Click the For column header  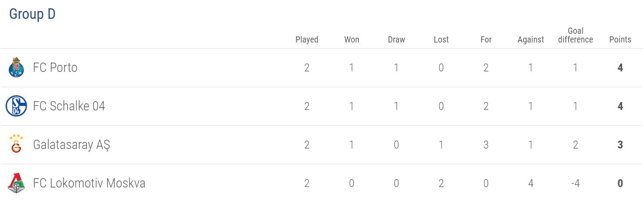tap(486, 39)
